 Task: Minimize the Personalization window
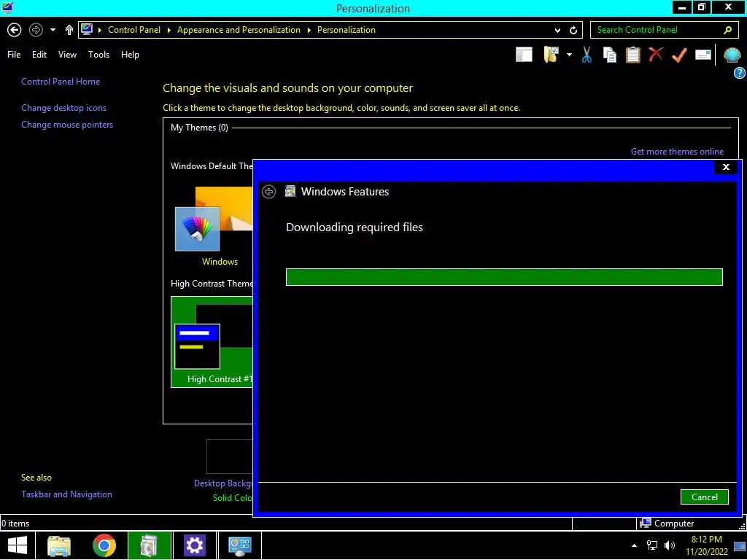(682, 7)
